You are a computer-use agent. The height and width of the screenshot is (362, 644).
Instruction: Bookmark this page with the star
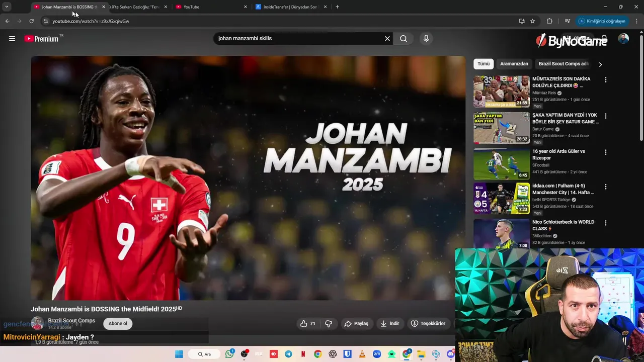click(532, 21)
